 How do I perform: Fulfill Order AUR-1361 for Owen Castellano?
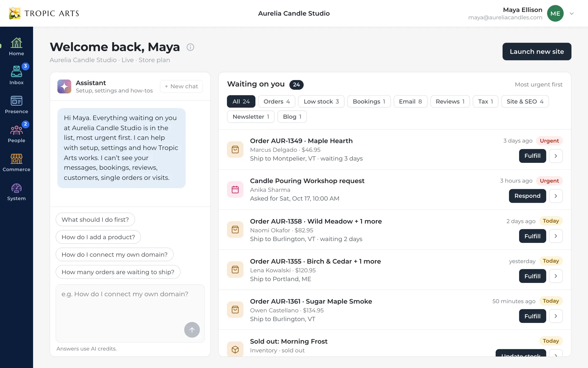532,316
